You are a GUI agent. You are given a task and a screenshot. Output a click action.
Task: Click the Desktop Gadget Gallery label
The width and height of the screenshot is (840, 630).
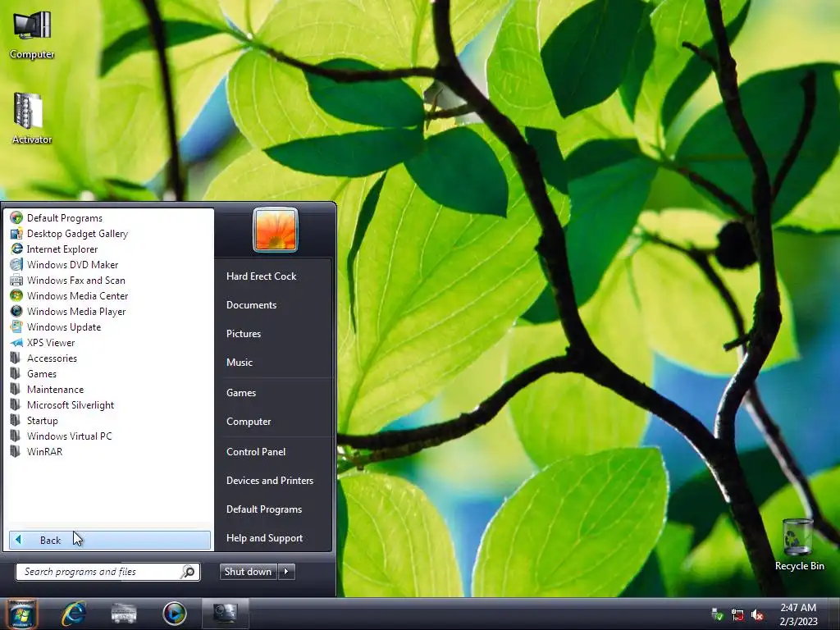pos(77,234)
